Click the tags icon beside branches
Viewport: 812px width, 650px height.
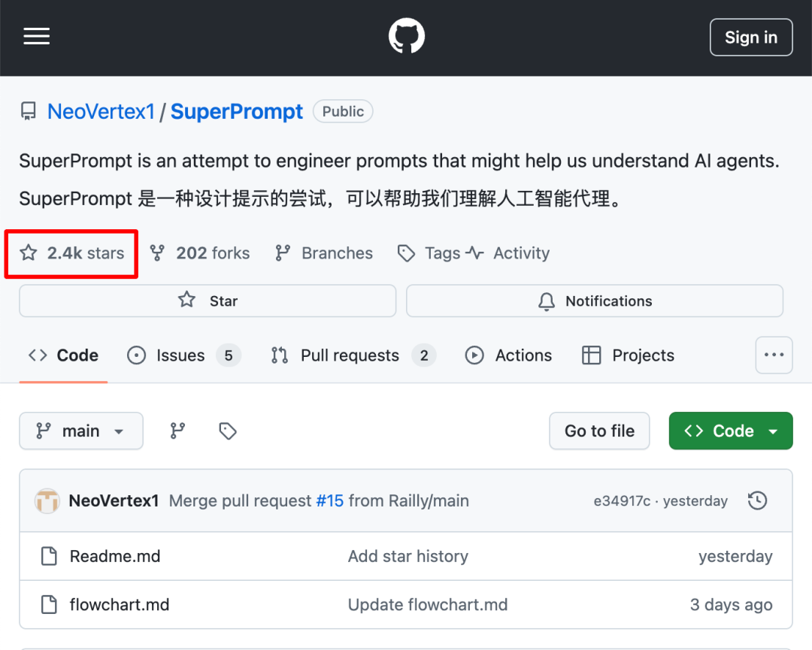coord(228,431)
